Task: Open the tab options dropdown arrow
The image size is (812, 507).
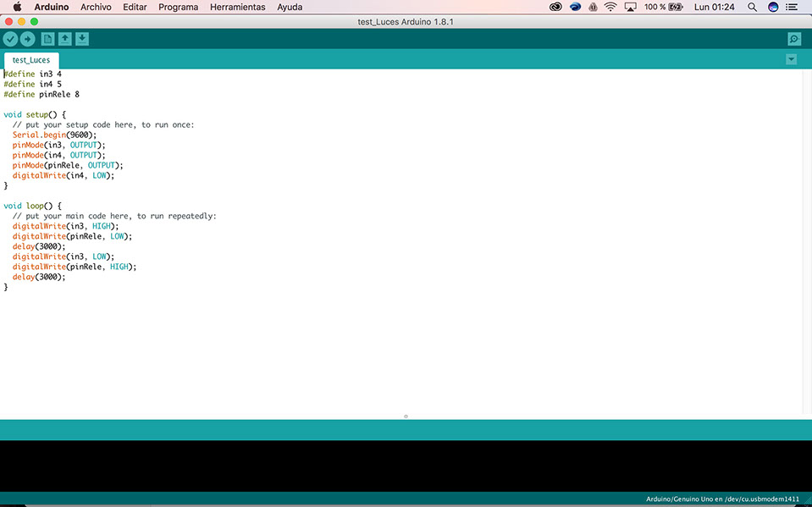Action: point(792,59)
